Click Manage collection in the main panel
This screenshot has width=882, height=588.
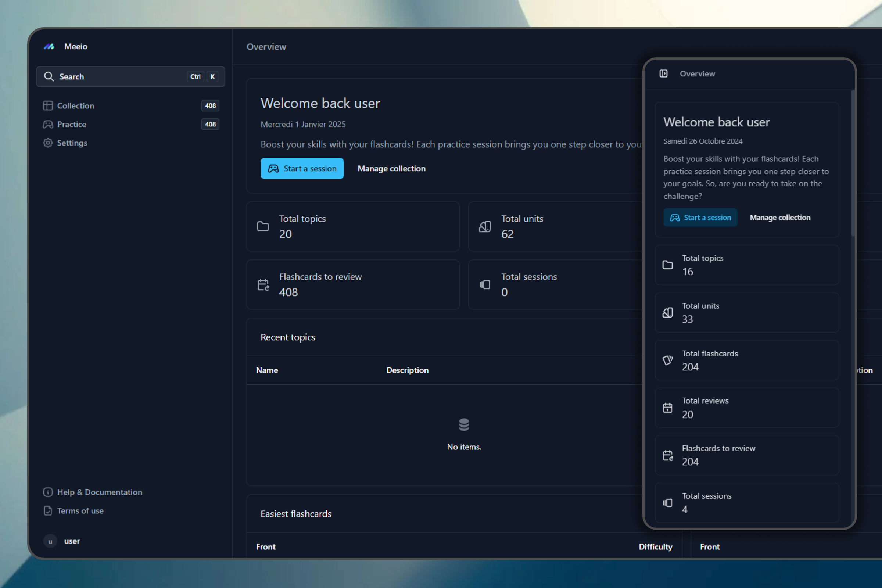(x=391, y=168)
